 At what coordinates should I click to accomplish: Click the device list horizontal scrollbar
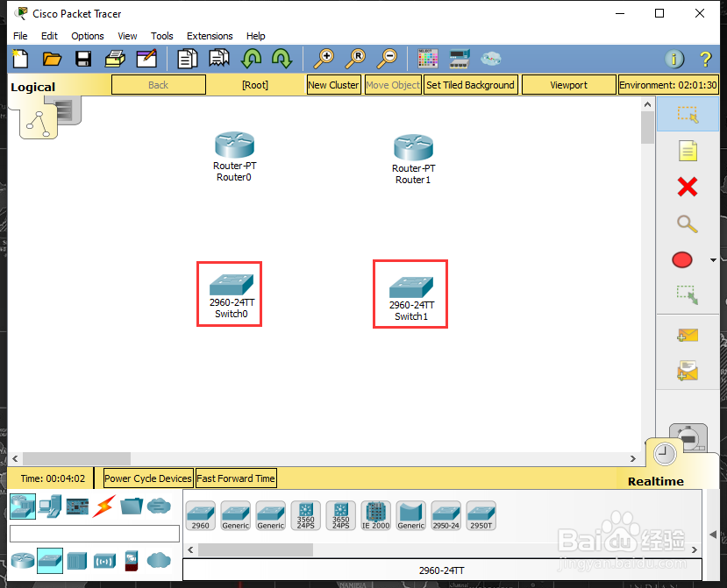255,549
